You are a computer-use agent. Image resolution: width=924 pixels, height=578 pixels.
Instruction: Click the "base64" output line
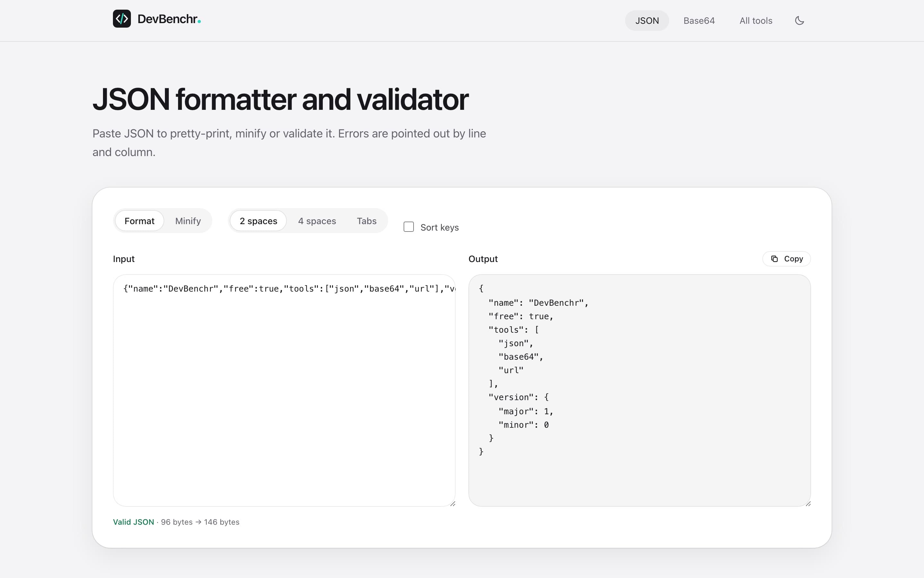(x=521, y=357)
